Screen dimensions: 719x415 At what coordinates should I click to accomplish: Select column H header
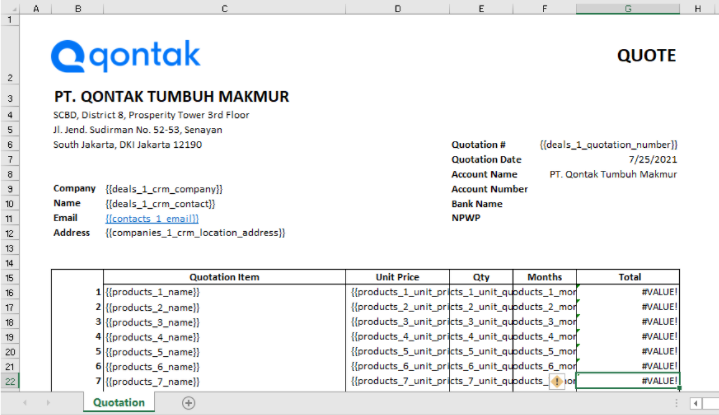pyautogui.click(x=697, y=8)
